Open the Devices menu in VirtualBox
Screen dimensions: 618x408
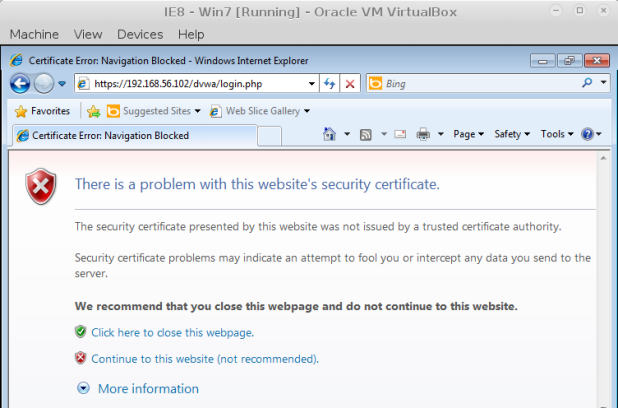[139, 34]
